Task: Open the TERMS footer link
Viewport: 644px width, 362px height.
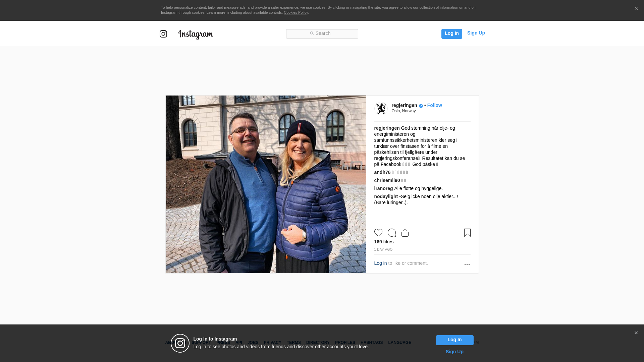Action: tap(294, 343)
